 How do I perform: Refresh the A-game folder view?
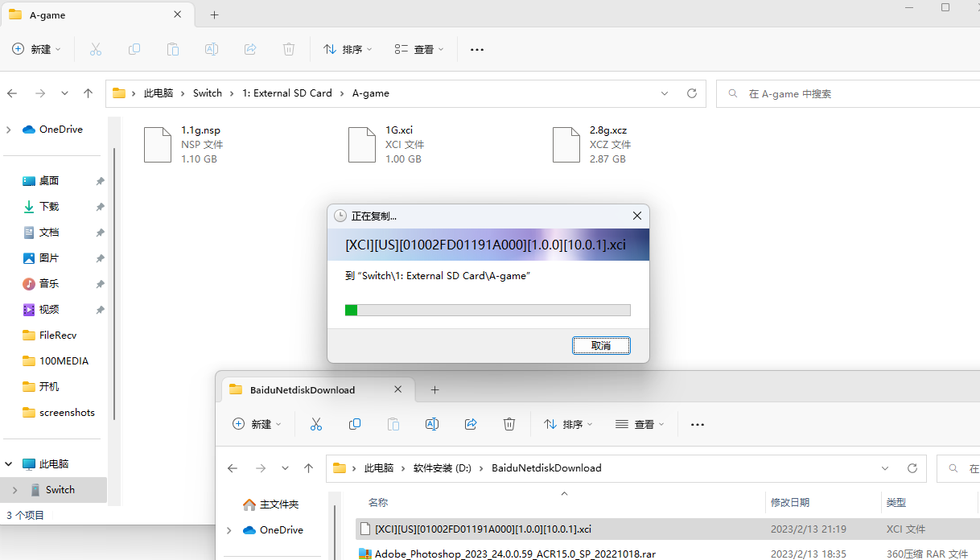click(691, 93)
